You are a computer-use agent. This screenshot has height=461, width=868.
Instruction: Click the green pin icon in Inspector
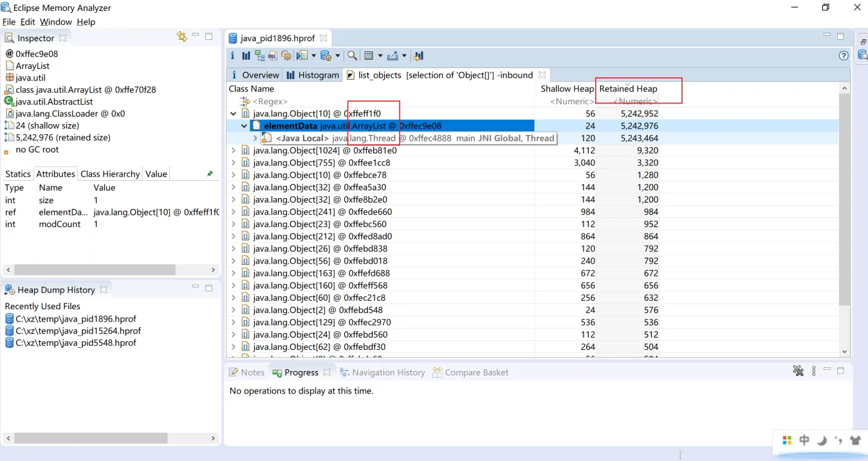pyautogui.click(x=210, y=174)
